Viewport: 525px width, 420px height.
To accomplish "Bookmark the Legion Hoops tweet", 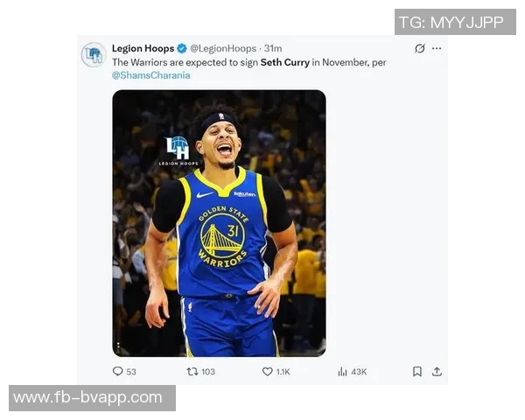I will (416, 372).
